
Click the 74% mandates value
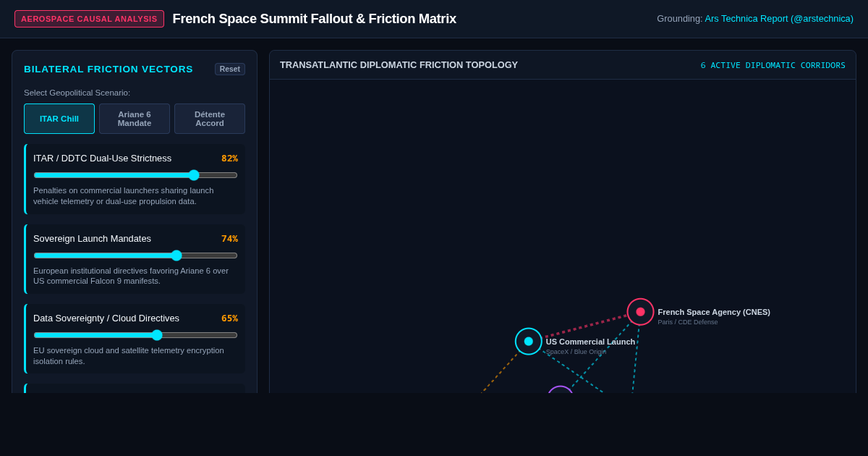229,239
